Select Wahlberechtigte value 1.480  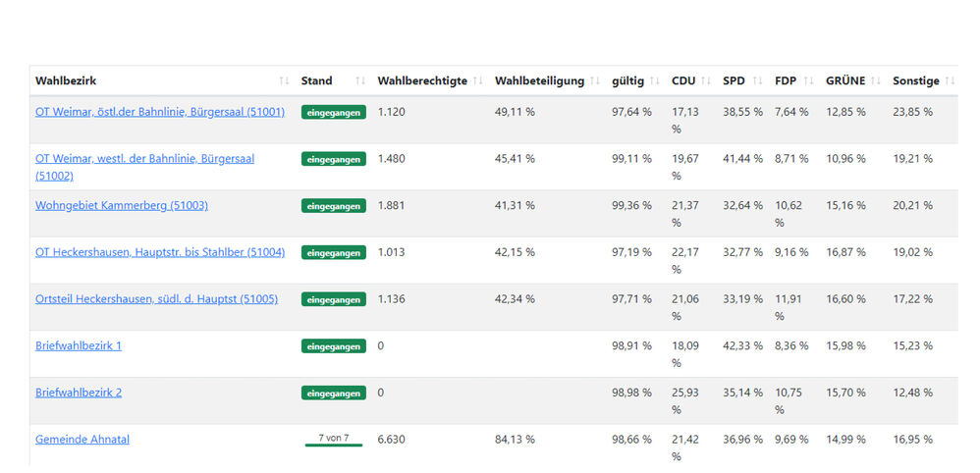point(391,159)
